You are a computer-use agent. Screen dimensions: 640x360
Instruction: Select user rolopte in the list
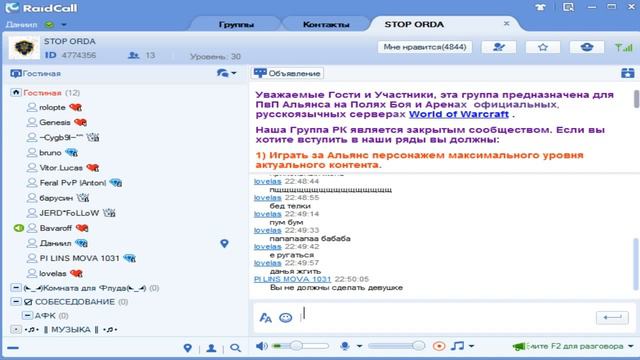[52, 107]
